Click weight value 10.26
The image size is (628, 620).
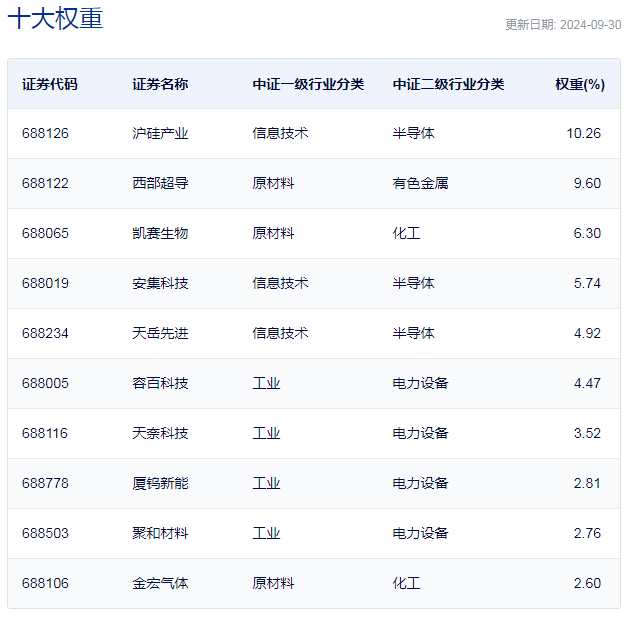pos(584,133)
